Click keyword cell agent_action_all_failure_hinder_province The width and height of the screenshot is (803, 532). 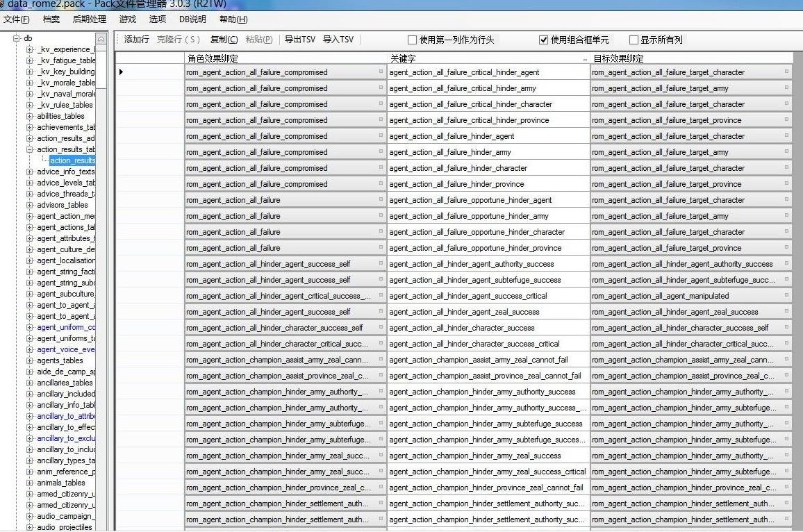tap(488, 184)
